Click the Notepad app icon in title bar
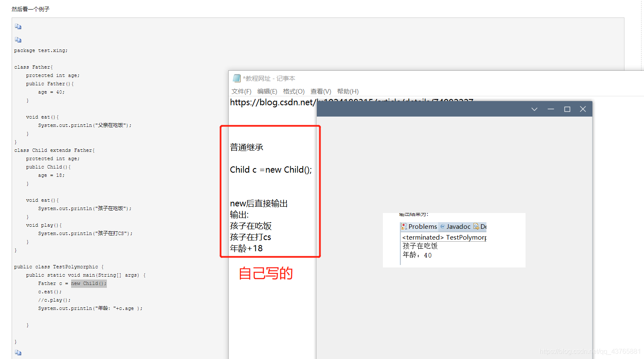 [237, 78]
